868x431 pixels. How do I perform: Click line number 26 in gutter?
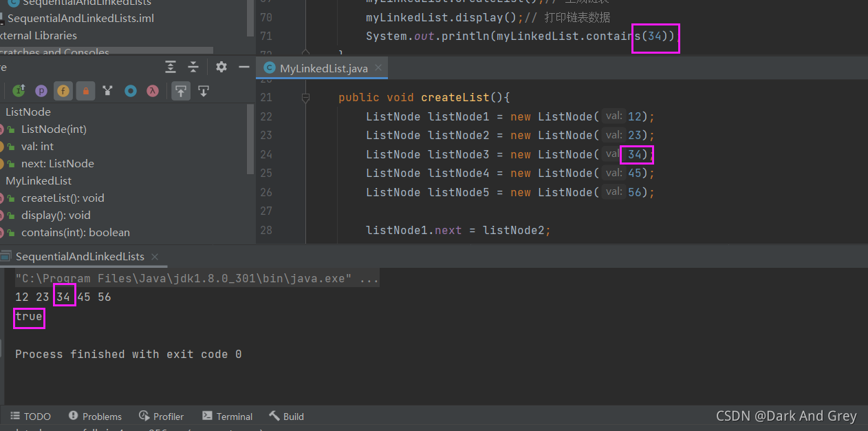point(266,192)
